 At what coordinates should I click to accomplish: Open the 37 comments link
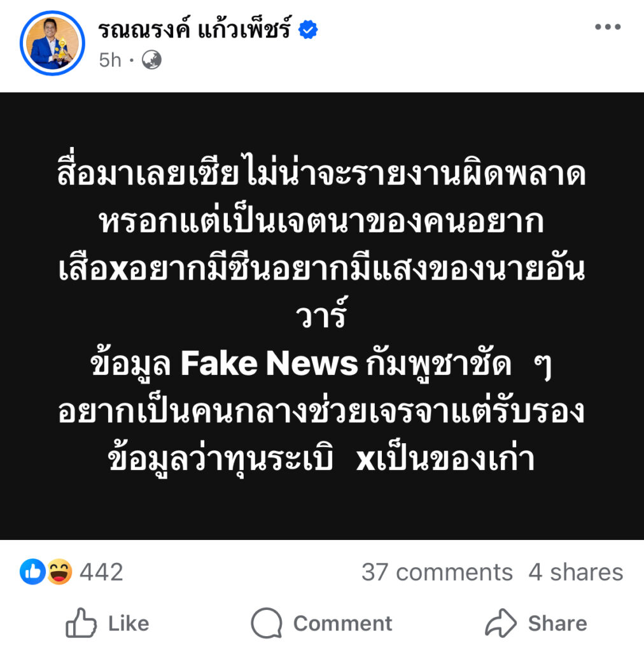[x=437, y=572]
